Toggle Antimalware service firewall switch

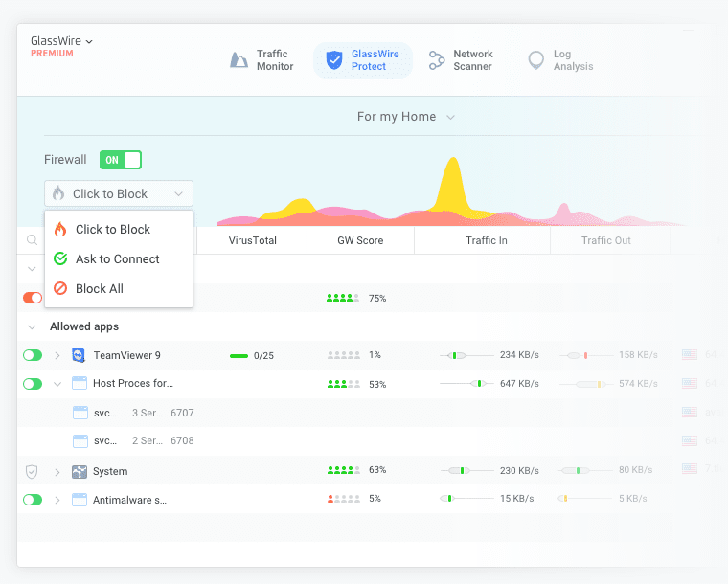click(x=33, y=500)
